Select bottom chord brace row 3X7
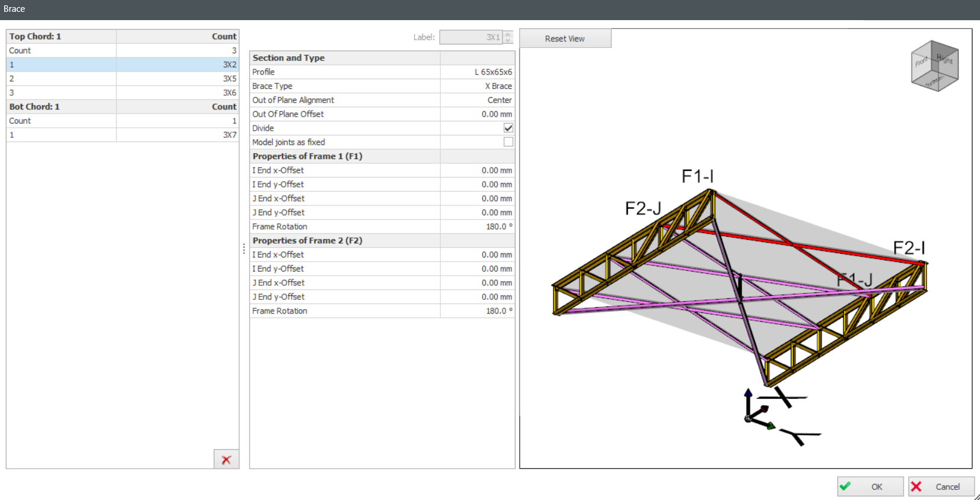Viewport: 980px width, 500px height. point(122,135)
